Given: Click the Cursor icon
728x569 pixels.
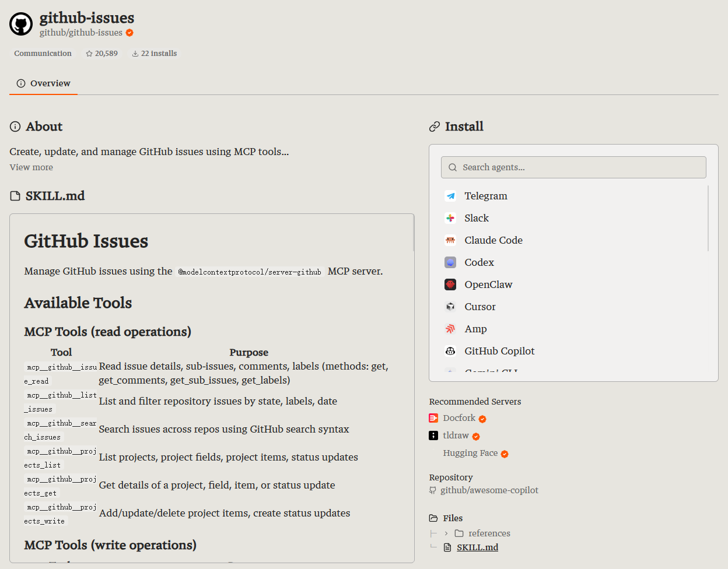Looking at the screenshot, I should [450, 307].
